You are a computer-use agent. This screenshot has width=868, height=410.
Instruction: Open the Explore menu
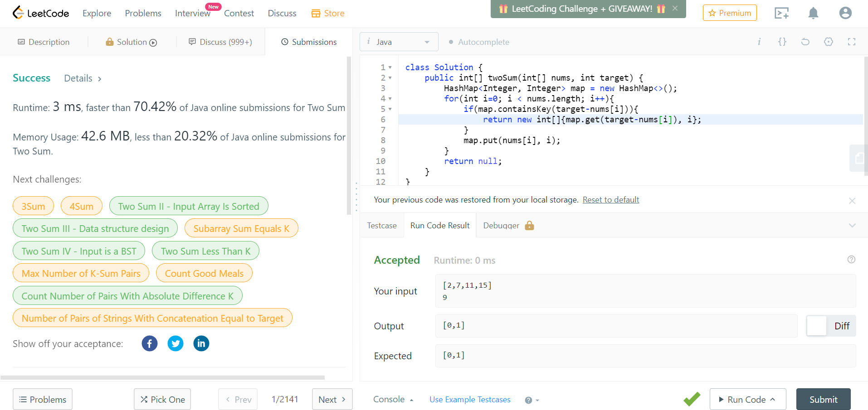97,13
